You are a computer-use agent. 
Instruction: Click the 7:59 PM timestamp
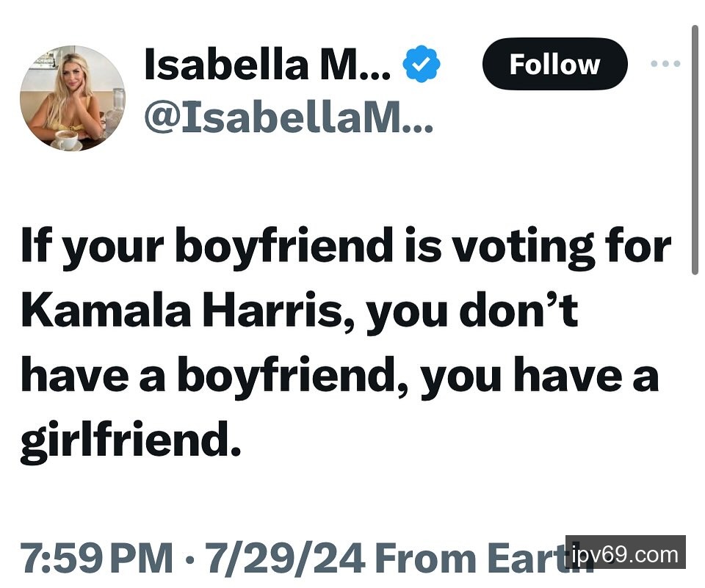click(96, 559)
